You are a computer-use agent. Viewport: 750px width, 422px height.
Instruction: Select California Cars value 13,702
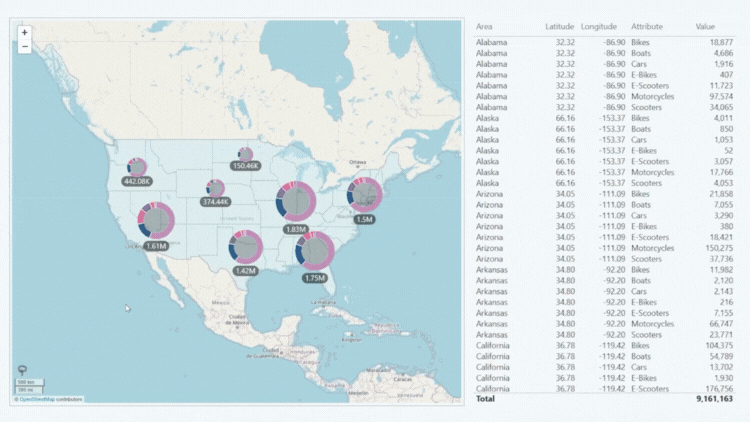coord(721,367)
